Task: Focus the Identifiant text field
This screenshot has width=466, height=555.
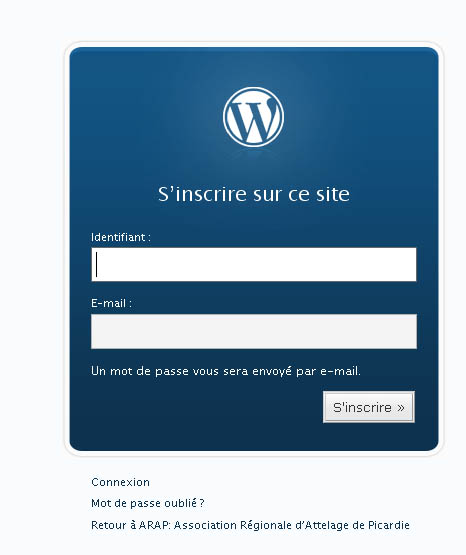Action: 254,264
